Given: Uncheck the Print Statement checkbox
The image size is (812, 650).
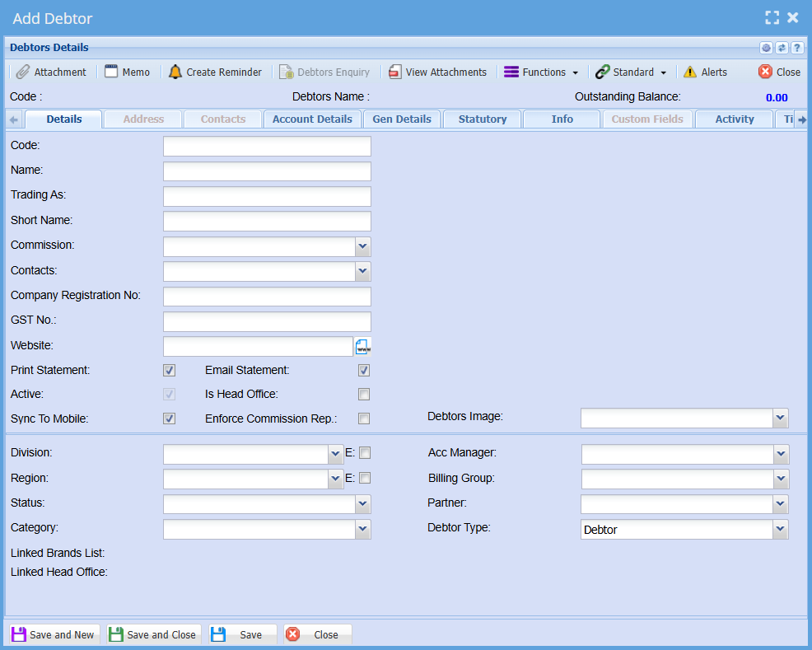Looking at the screenshot, I should click(x=170, y=371).
